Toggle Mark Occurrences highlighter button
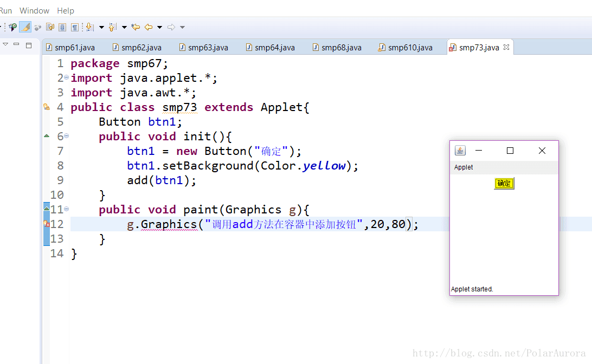The width and height of the screenshot is (592, 364). tap(25, 27)
